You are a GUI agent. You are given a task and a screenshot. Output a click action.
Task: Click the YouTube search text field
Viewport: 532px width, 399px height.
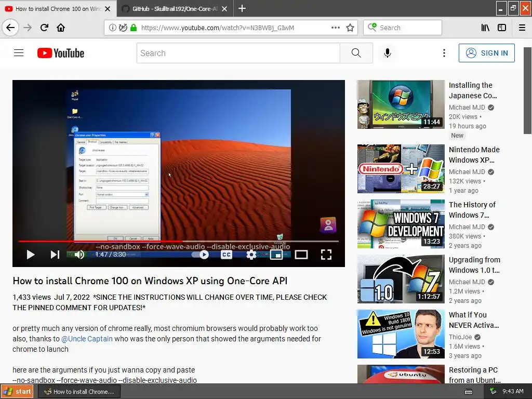(238, 53)
